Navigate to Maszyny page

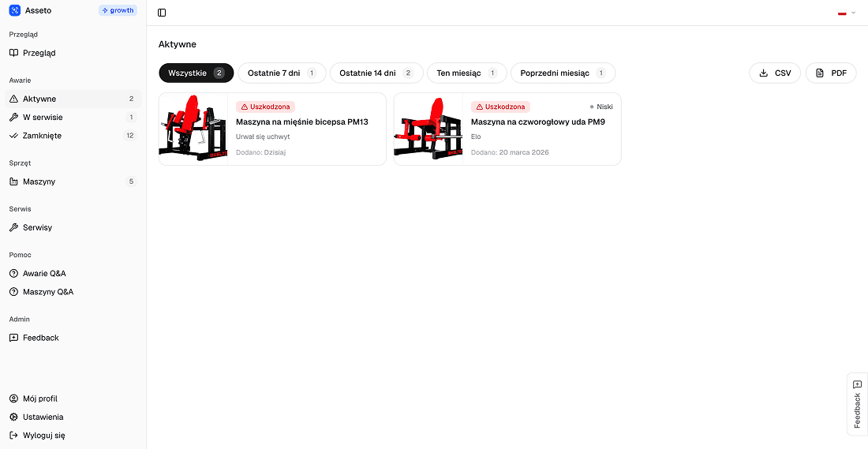click(39, 181)
